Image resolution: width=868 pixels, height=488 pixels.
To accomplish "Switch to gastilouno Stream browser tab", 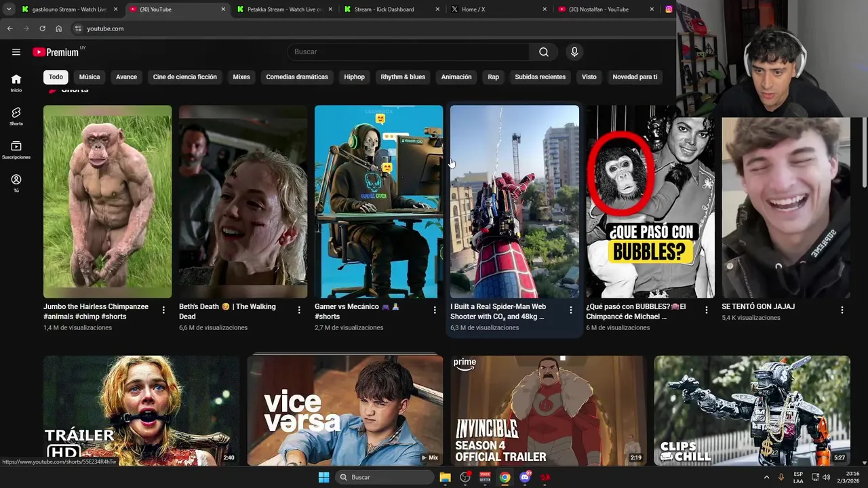I will click(x=71, y=9).
